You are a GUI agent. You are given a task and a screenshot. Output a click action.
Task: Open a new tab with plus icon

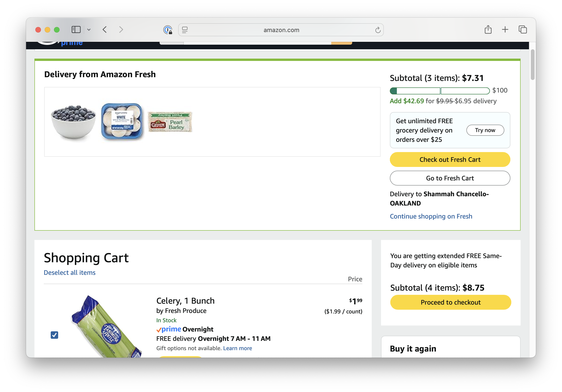pos(505,30)
